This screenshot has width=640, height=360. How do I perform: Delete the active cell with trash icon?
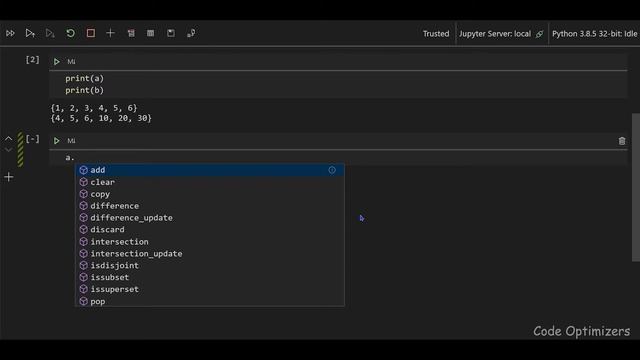click(x=622, y=141)
